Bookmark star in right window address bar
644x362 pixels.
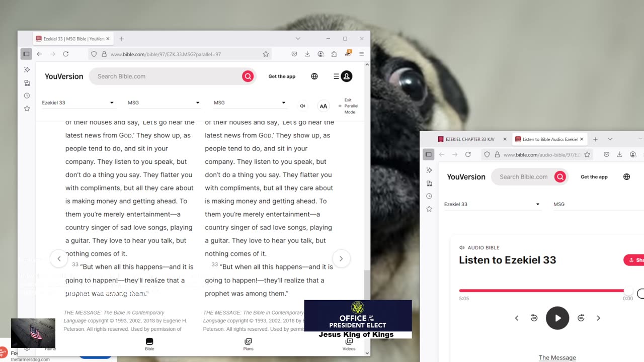[587, 154]
